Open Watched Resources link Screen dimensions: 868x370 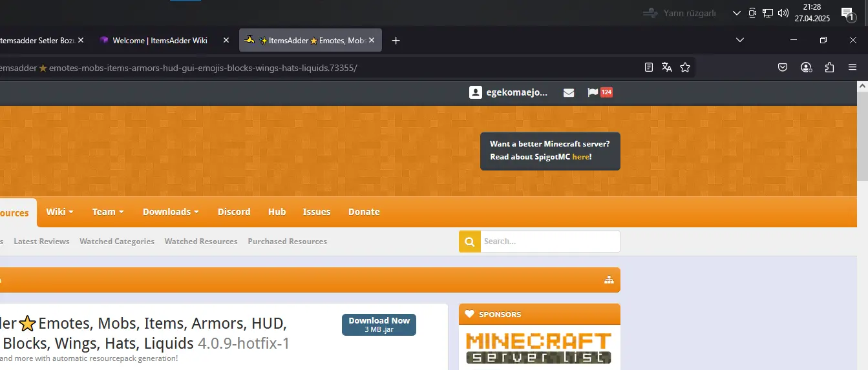pyautogui.click(x=201, y=242)
